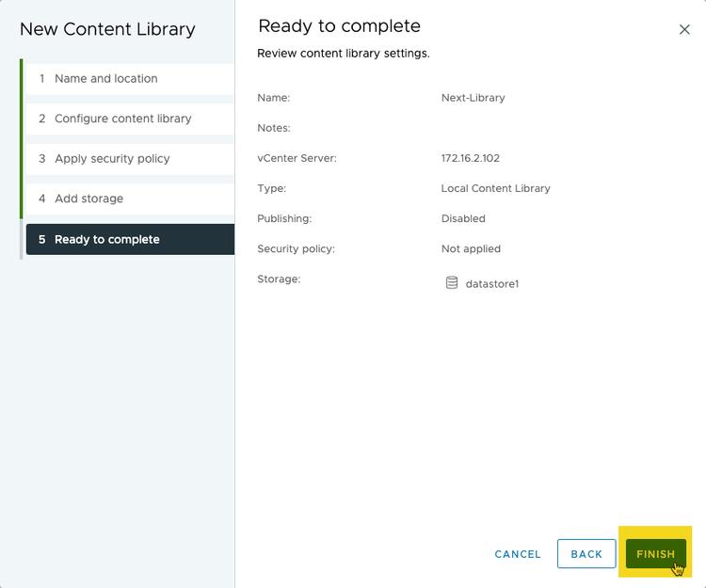This screenshot has width=706, height=588.
Task: Click the New Content Library wizard title
Action: tap(107, 29)
